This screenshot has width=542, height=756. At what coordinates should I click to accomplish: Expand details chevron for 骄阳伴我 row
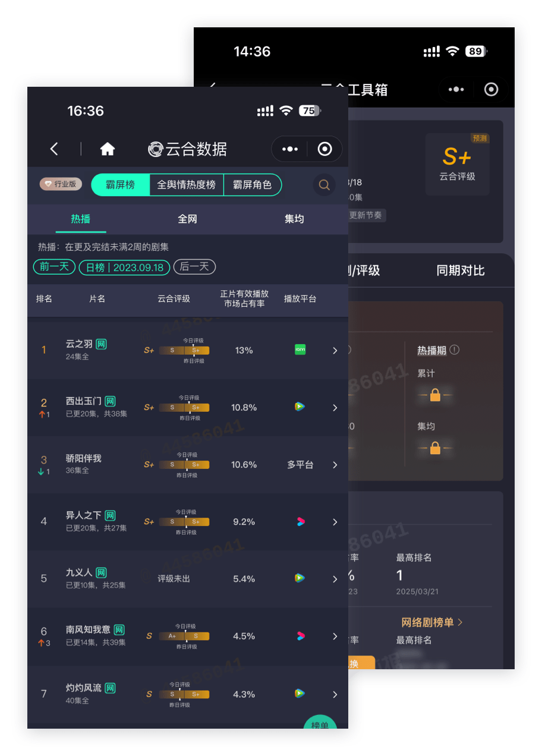pyautogui.click(x=335, y=465)
